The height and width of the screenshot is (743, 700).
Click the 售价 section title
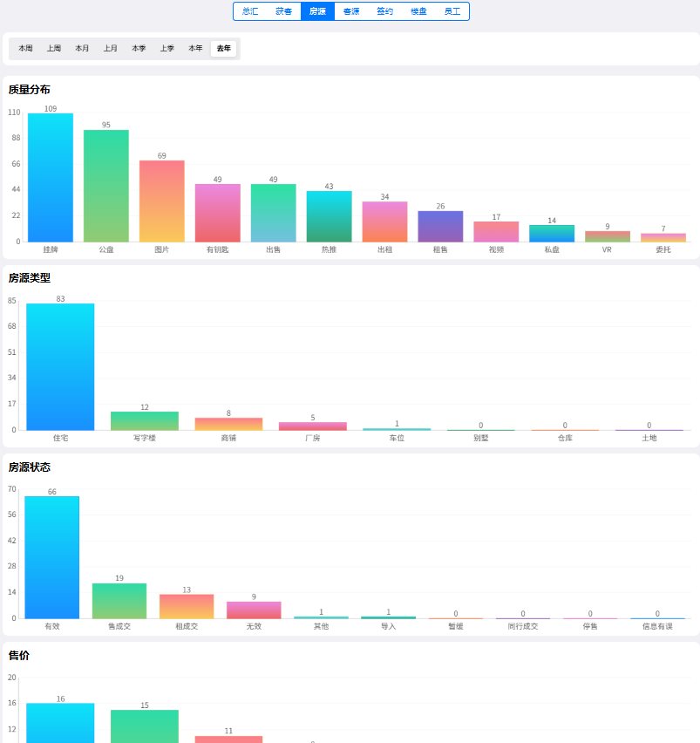click(x=19, y=655)
